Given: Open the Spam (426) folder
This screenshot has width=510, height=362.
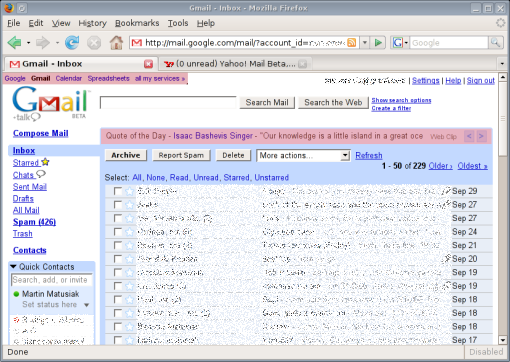Looking at the screenshot, I should coord(34,222).
